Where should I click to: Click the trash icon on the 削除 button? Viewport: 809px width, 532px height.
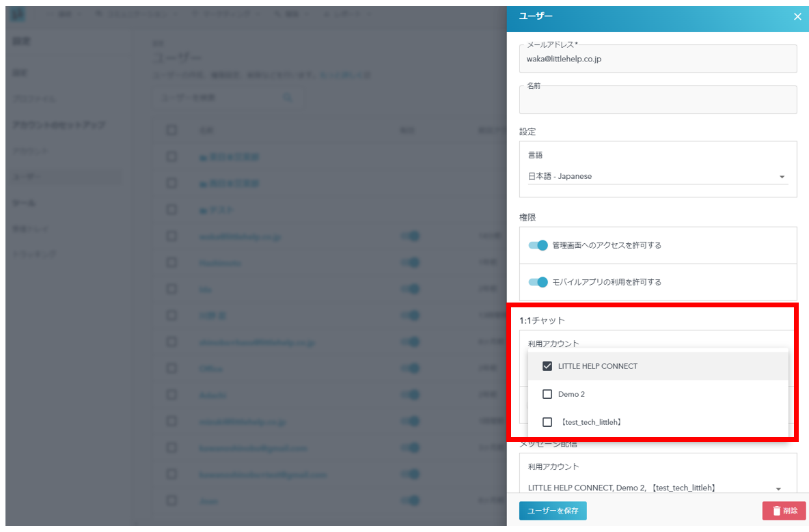coord(776,511)
